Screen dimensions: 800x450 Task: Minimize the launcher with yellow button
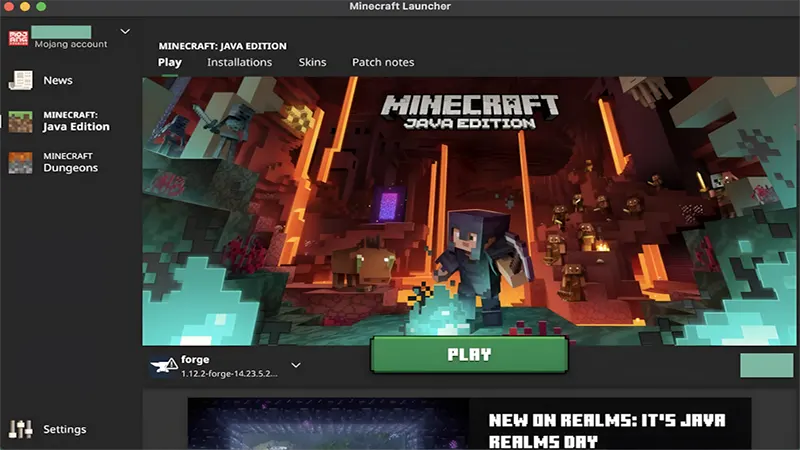click(x=25, y=7)
